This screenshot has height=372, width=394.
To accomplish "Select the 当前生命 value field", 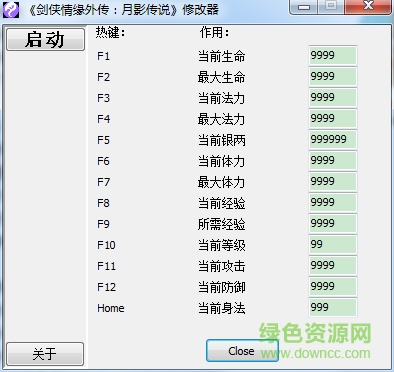I will [333, 55].
